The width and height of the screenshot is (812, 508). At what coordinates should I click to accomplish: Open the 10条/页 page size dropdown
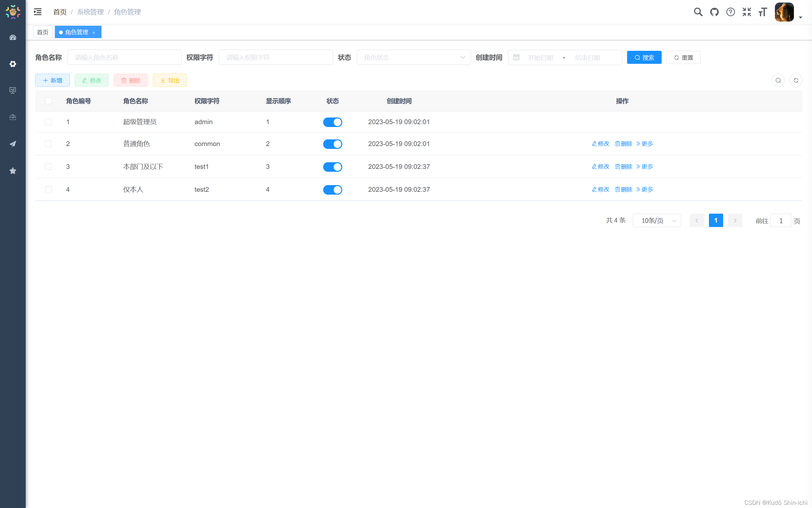(657, 221)
